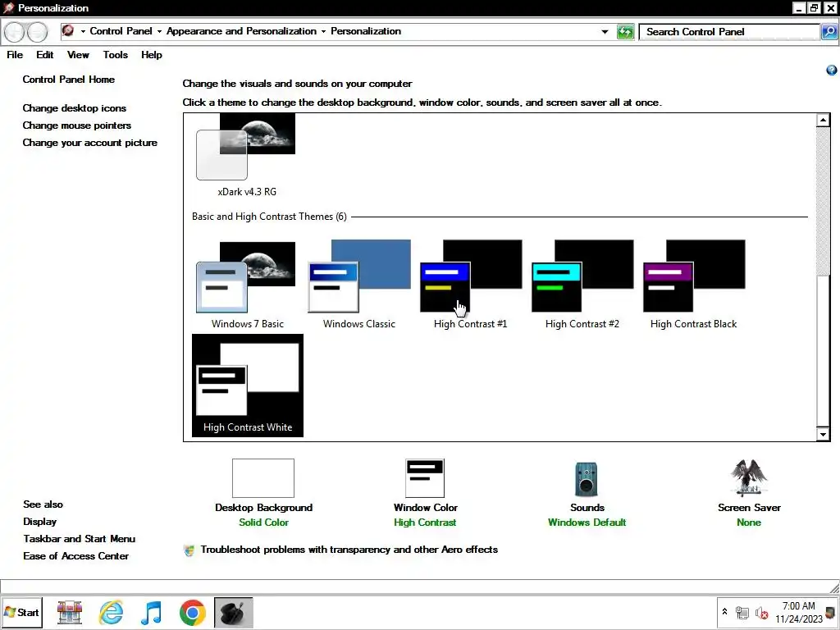Screen dimensions: 840x630
Task: Click the address bar location icon
Action: point(68,31)
